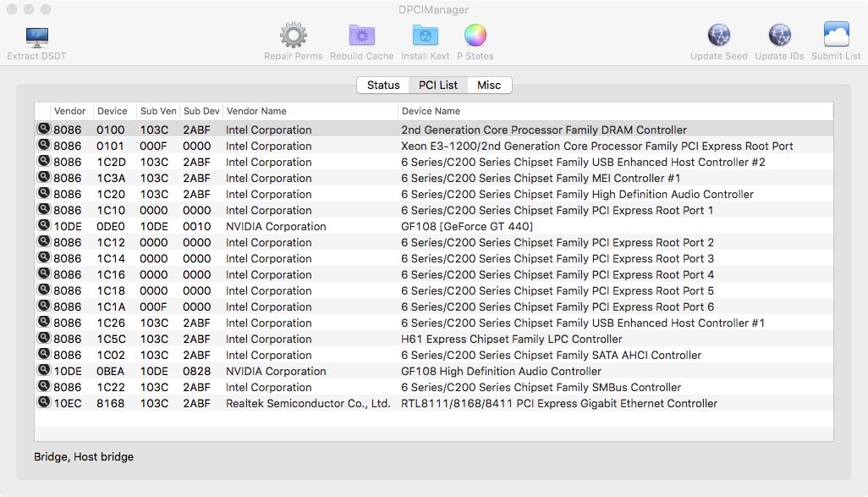
Task: Search icon for SATA AHCI Controller row
Action: [44, 354]
